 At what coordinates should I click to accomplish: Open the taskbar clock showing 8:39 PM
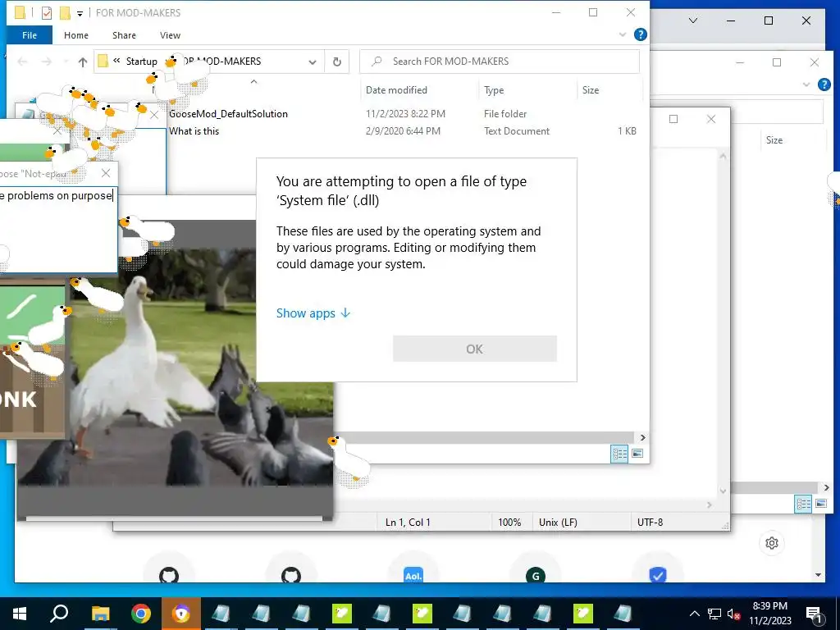point(770,614)
